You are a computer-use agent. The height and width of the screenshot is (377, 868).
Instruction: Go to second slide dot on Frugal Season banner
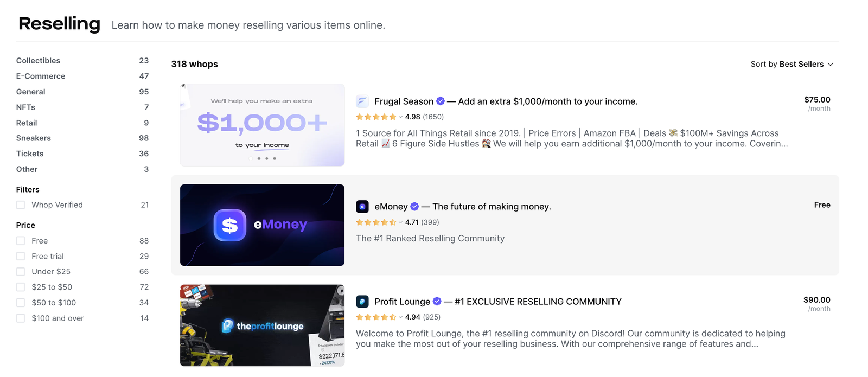259,158
